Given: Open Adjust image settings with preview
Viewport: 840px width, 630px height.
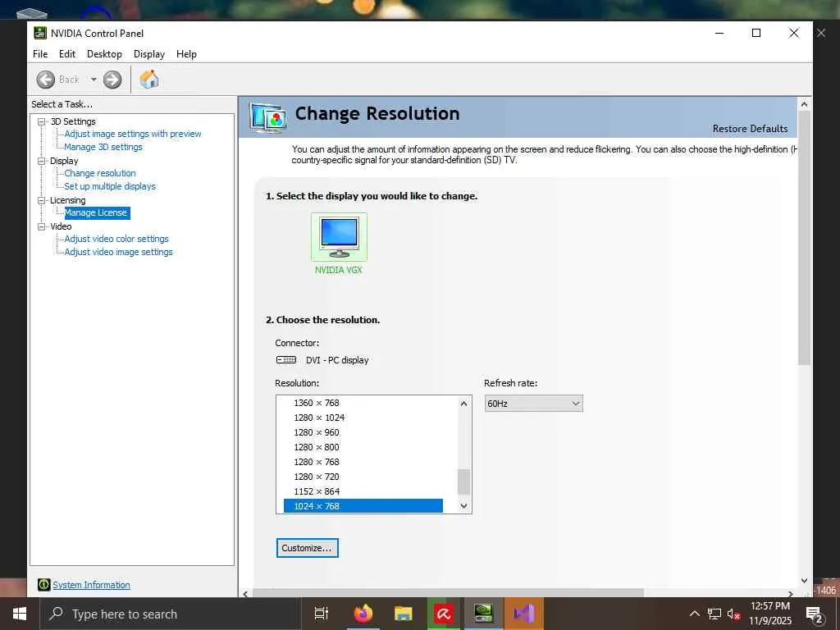Looking at the screenshot, I should click(x=133, y=134).
